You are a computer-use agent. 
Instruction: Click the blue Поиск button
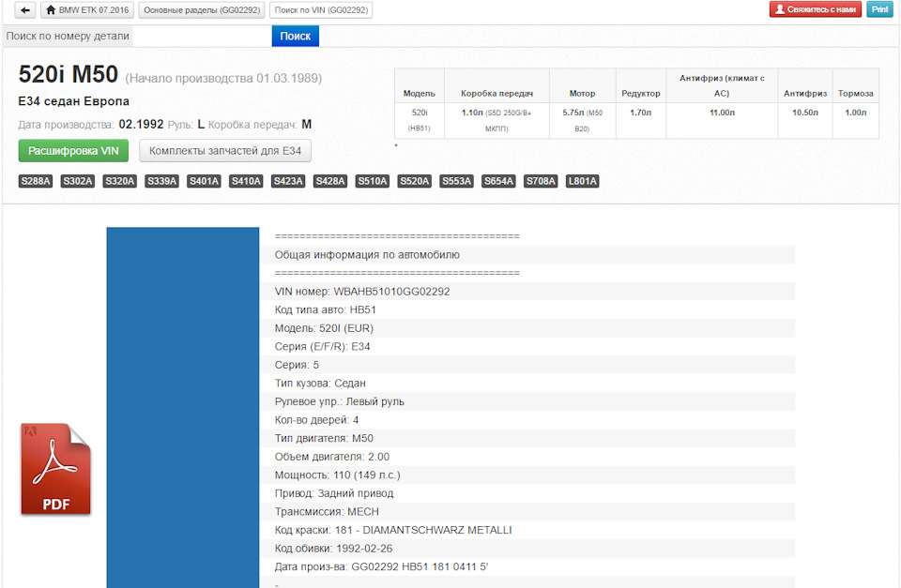296,37
